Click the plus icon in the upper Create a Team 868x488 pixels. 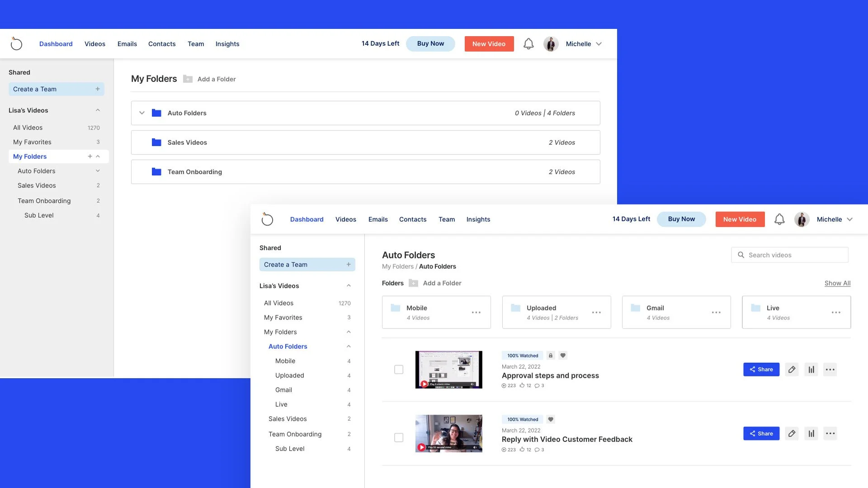[98, 89]
